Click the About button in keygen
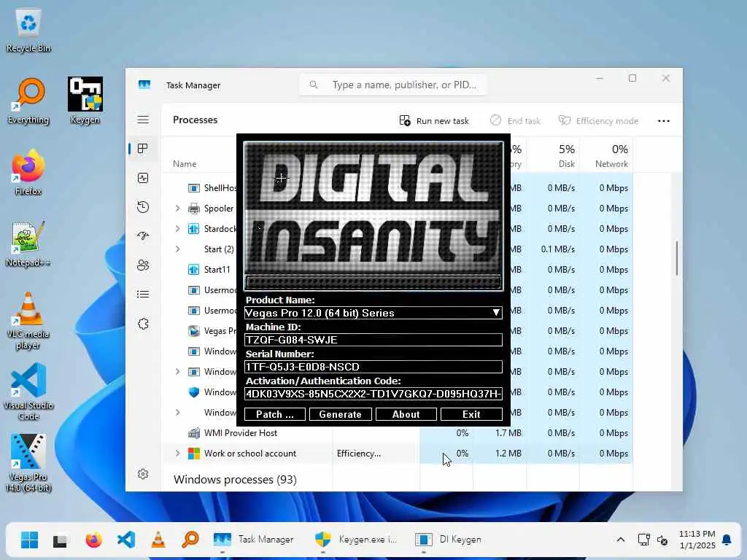 click(406, 414)
